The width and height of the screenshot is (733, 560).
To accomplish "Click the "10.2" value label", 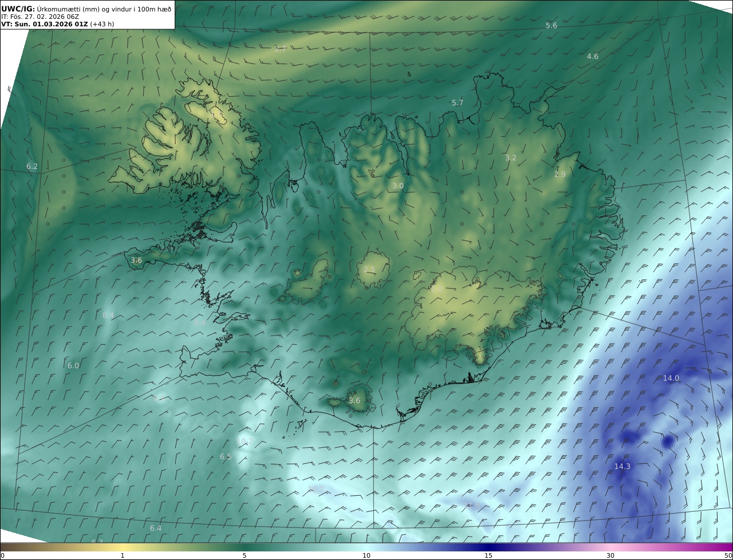I will point(245,441).
